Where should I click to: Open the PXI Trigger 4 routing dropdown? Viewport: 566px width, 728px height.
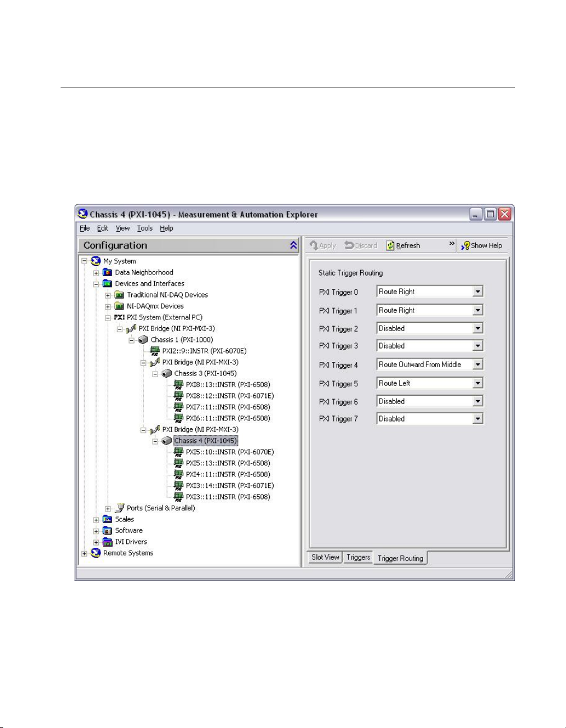point(477,365)
